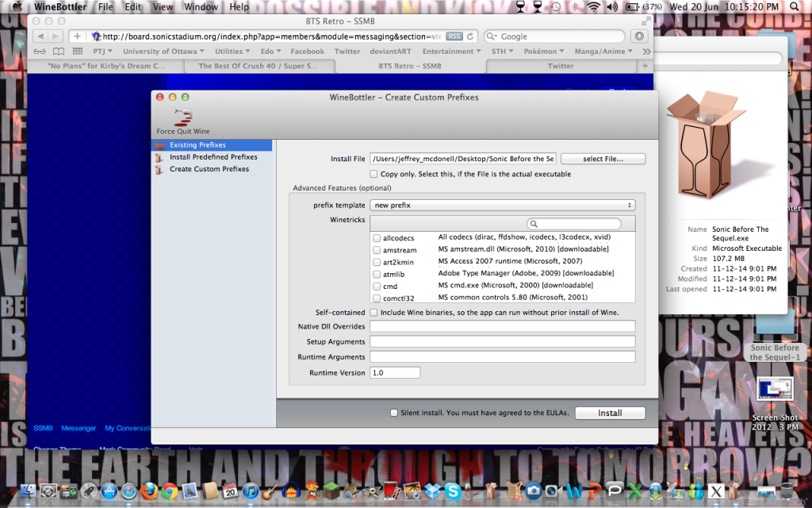Image resolution: width=812 pixels, height=508 pixels.
Task: Expand the Entertainment bookmarks folder
Action: click(451, 52)
